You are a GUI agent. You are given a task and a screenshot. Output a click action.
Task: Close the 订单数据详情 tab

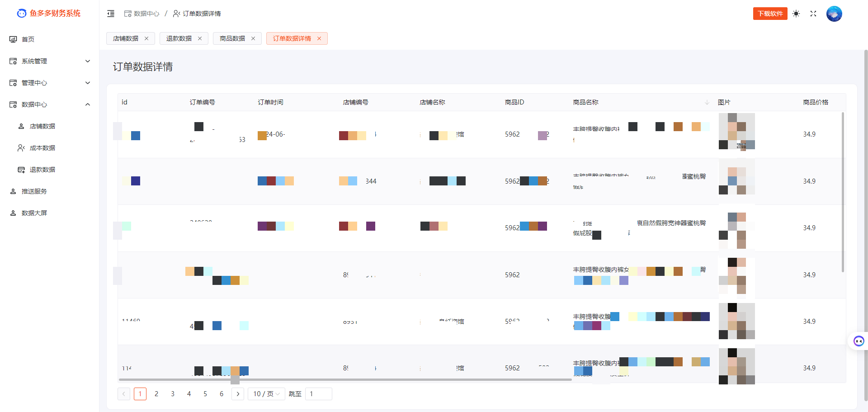coord(319,38)
